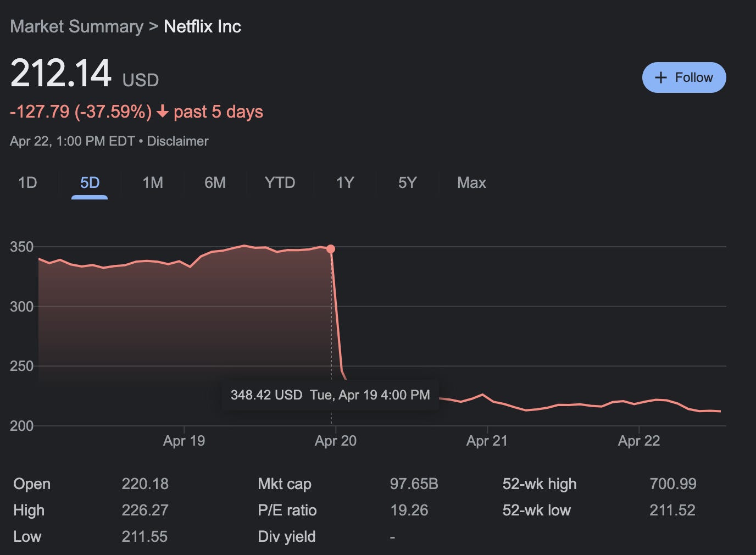Image resolution: width=756 pixels, height=555 pixels.
Task: Click the 52-wk low label
Action: [536, 510]
